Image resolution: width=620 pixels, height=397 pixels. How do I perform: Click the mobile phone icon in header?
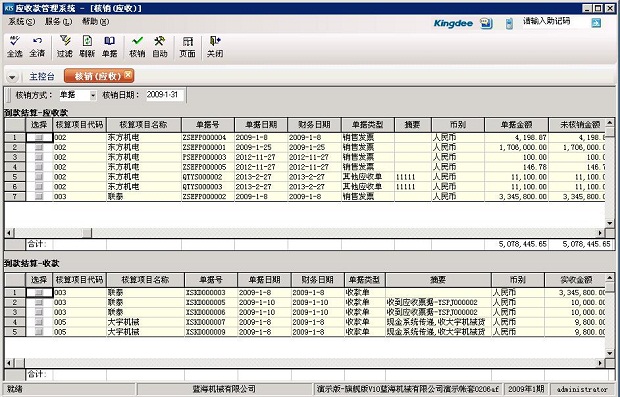coord(509,23)
